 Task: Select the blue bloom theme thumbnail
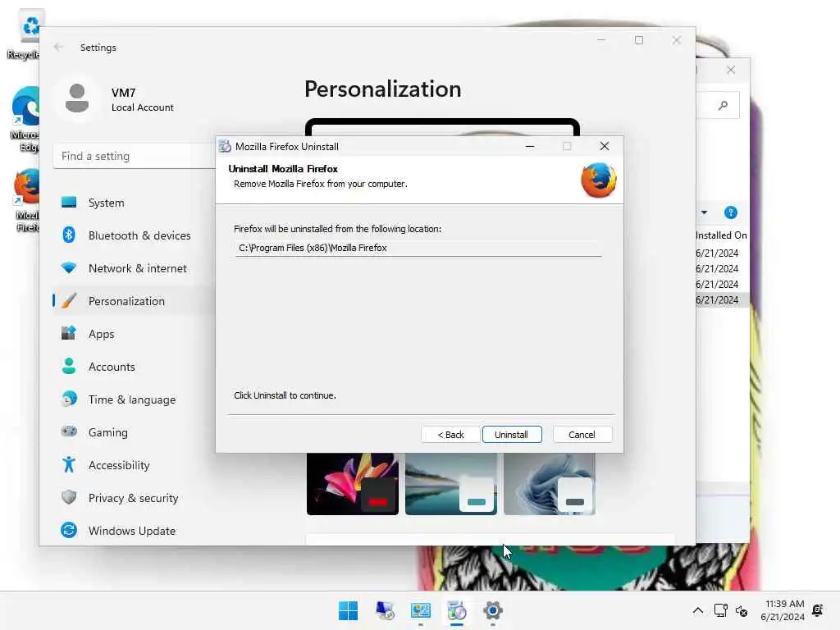click(x=550, y=484)
